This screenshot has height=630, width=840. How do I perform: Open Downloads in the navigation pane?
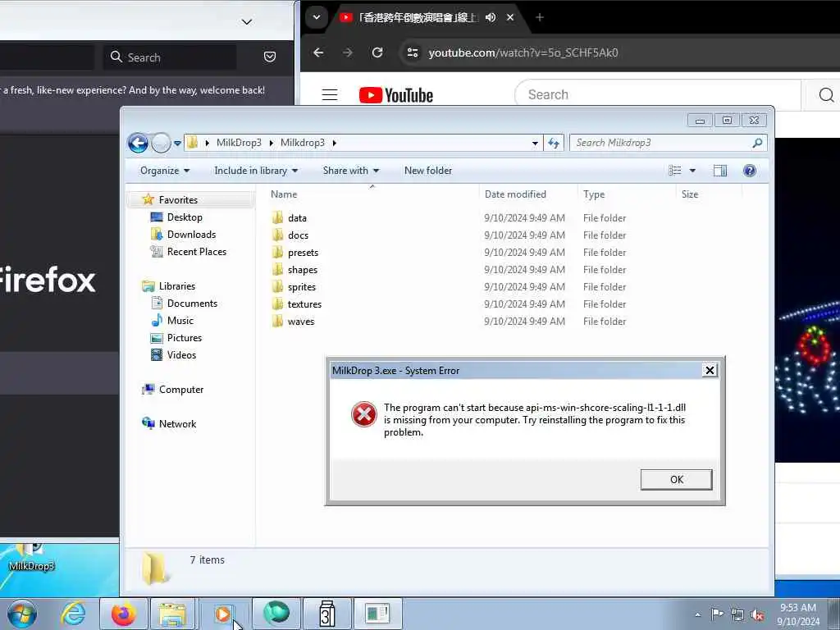point(191,234)
